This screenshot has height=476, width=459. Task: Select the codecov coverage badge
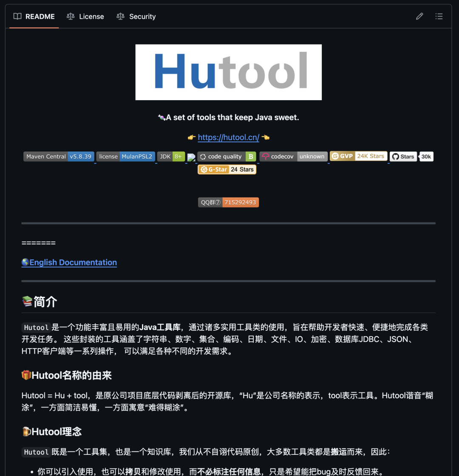point(293,156)
